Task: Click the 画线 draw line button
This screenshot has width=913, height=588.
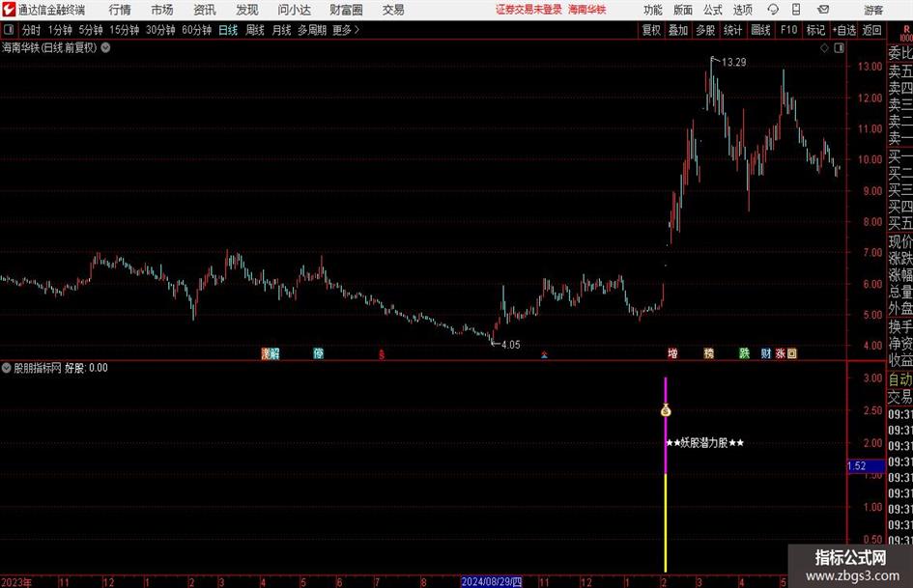Action: pos(761,30)
